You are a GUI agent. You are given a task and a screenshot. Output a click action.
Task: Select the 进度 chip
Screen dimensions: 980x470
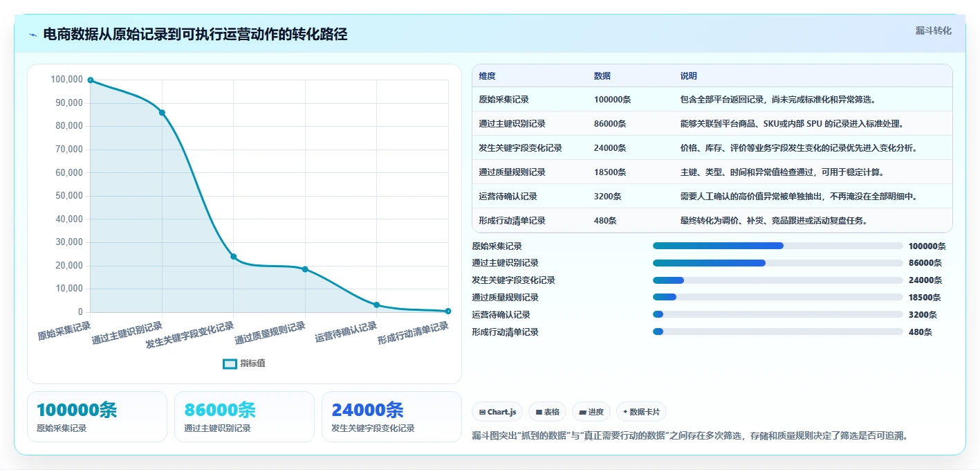pos(591,412)
